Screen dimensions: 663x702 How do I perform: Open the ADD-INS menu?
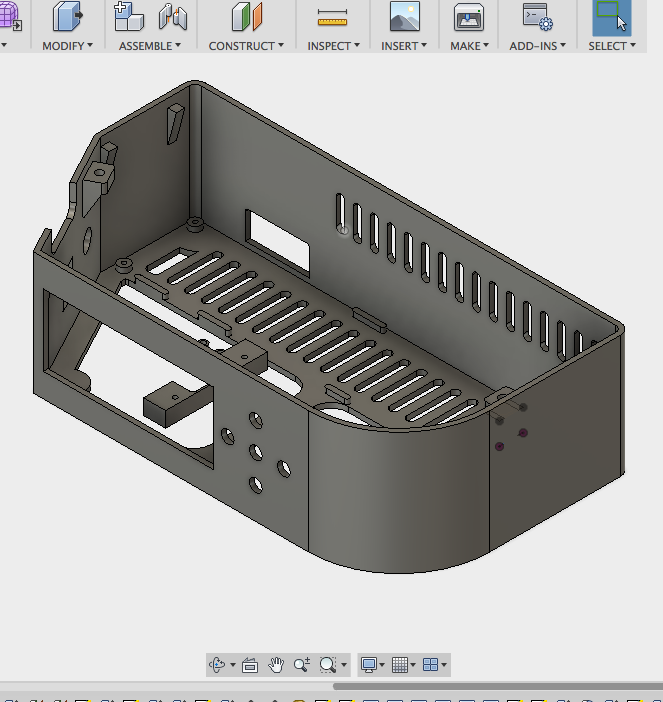click(x=538, y=46)
